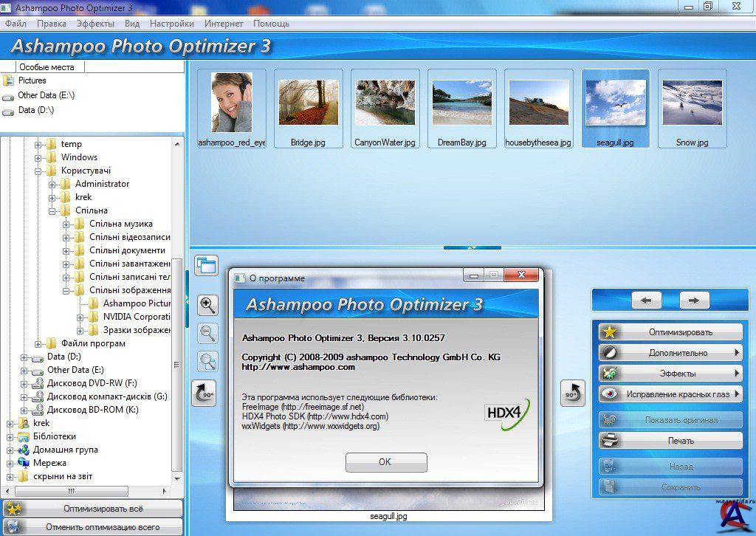Image resolution: width=756 pixels, height=536 pixels.
Task: Rotate image 90° using left rotate icon
Action: point(204,394)
